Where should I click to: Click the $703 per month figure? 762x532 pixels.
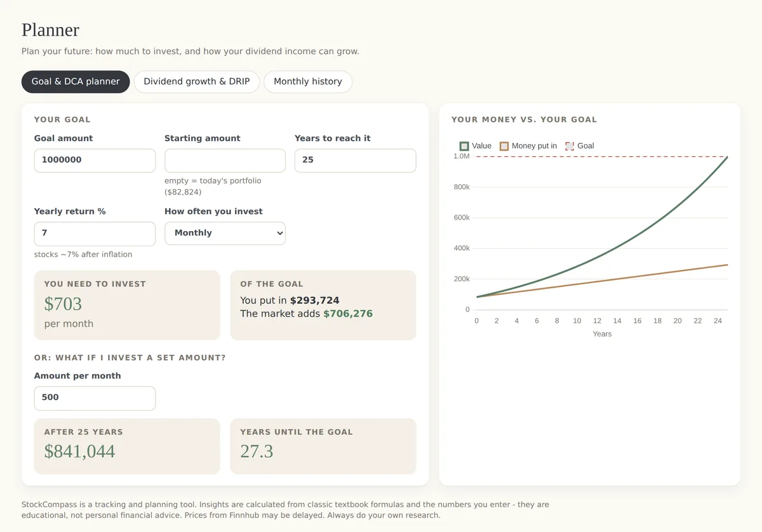63,304
